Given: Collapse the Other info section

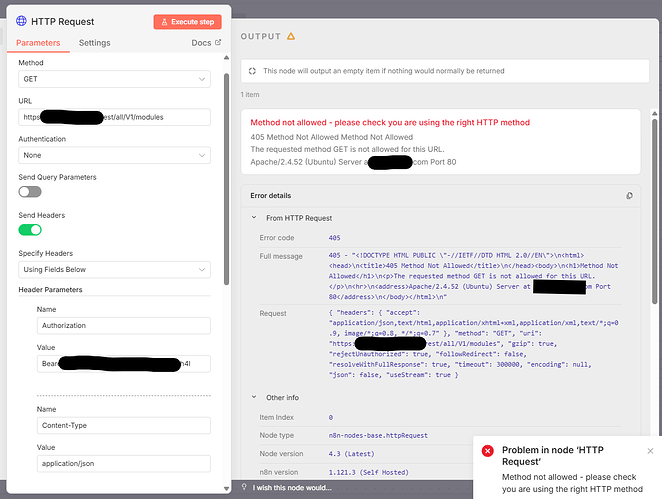Looking at the screenshot, I should coord(253,397).
